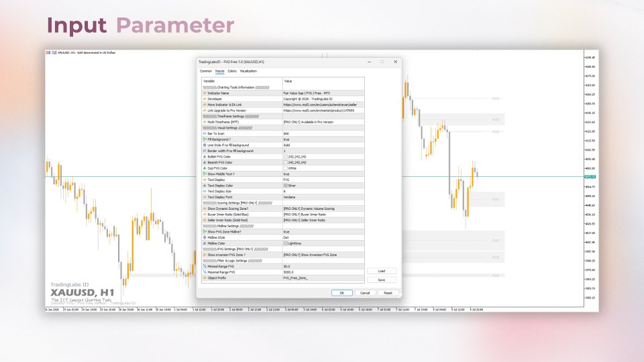644x362 pixels.
Task: Click the icon beside Seller Inner Ratio
Action: click(205, 220)
